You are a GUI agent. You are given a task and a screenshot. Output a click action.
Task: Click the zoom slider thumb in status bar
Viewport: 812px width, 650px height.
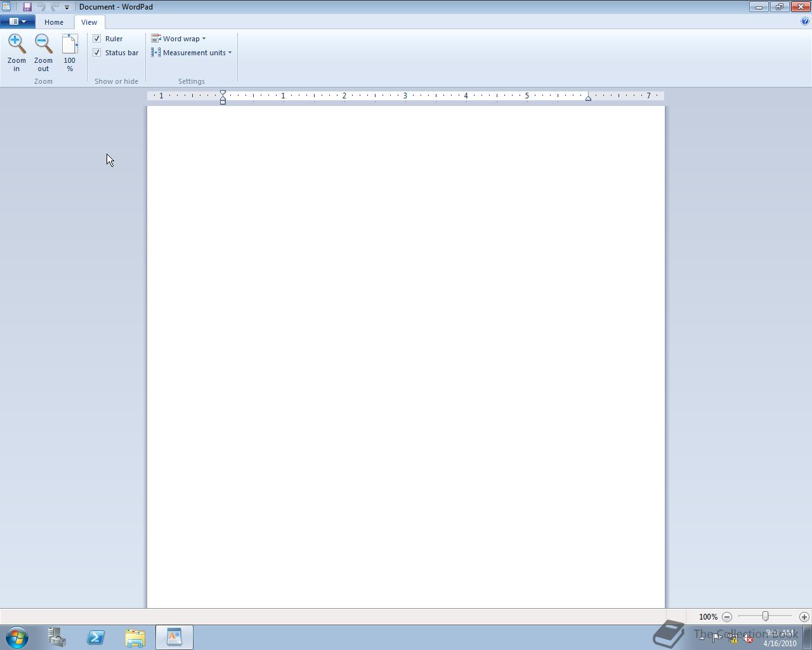point(766,616)
